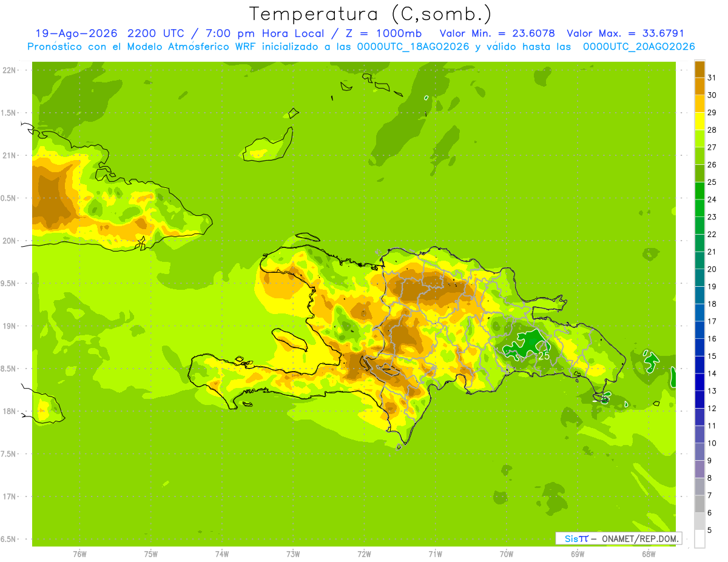Click the value 22 on the colour scale
Viewport: 728px width, 562px height.
pos(712,234)
